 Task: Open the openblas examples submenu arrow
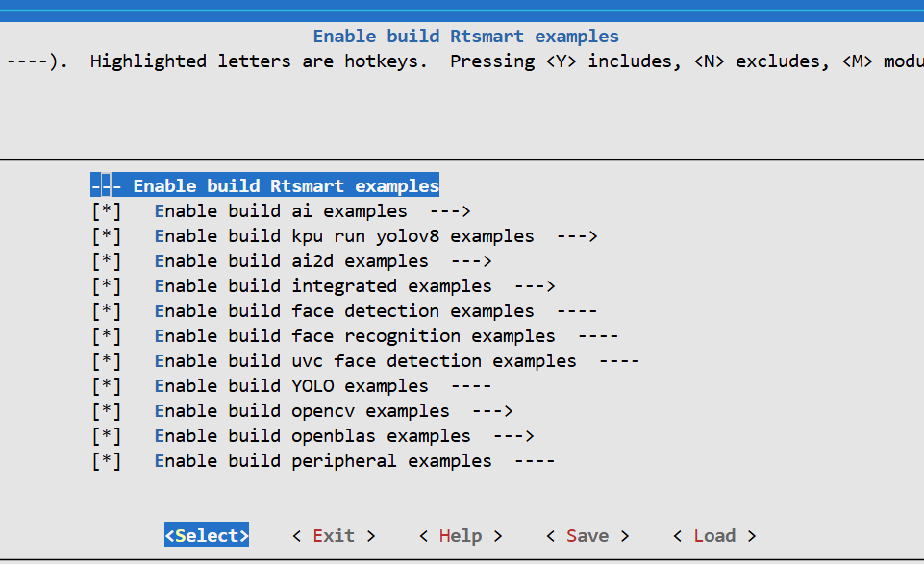point(513,436)
